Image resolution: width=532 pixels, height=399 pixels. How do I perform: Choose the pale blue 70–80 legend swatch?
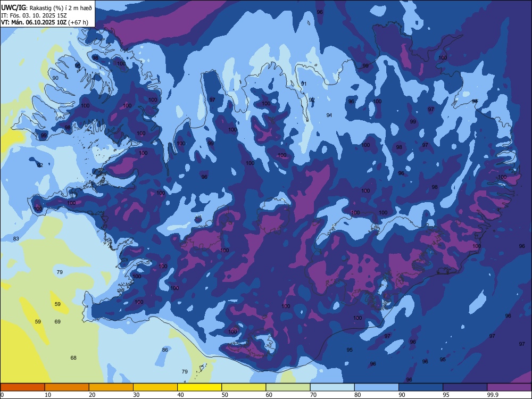(x=332, y=387)
